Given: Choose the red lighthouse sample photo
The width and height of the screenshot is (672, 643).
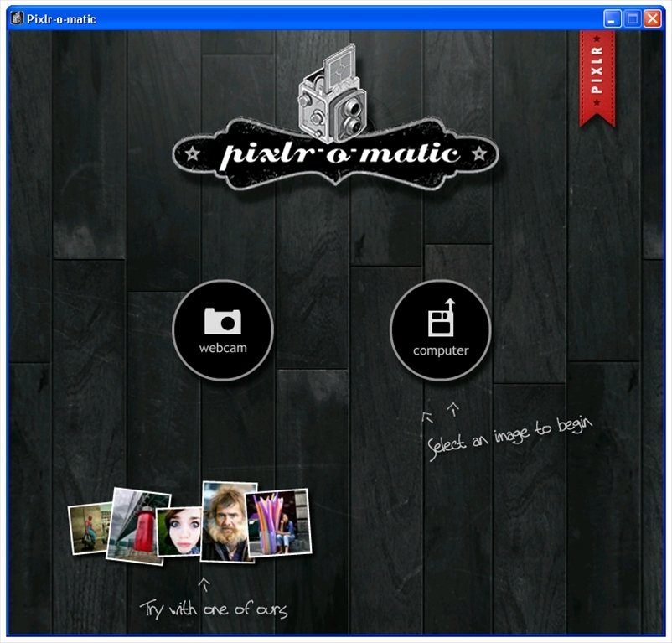Looking at the screenshot, I should (x=138, y=526).
